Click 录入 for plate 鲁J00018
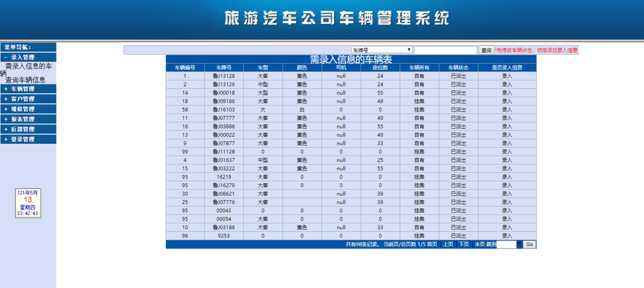The height and width of the screenshot is (288, 644). pos(507,93)
